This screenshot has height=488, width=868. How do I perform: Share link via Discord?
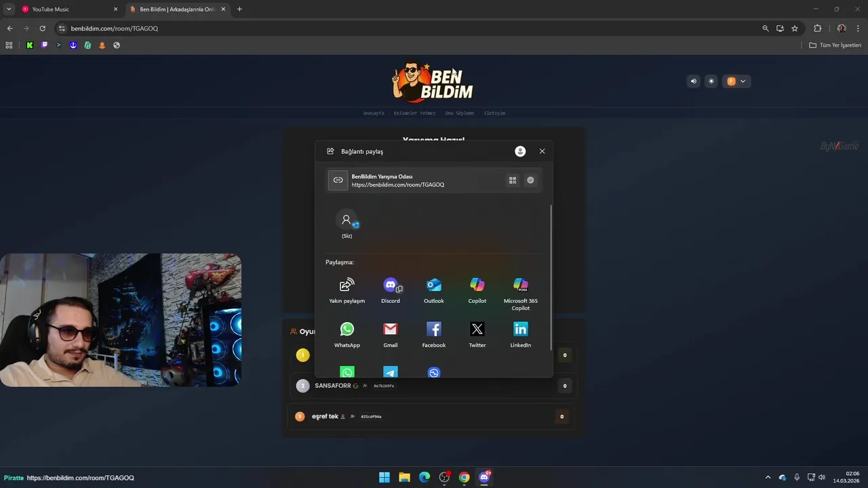(x=391, y=291)
